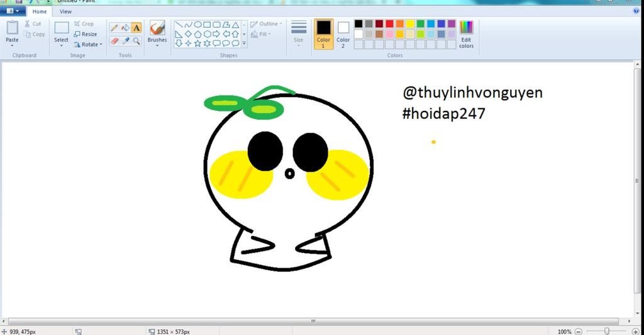Choose the Polygon shape
The height and width of the screenshot is (335, 644).
click(x=226, y=25)
